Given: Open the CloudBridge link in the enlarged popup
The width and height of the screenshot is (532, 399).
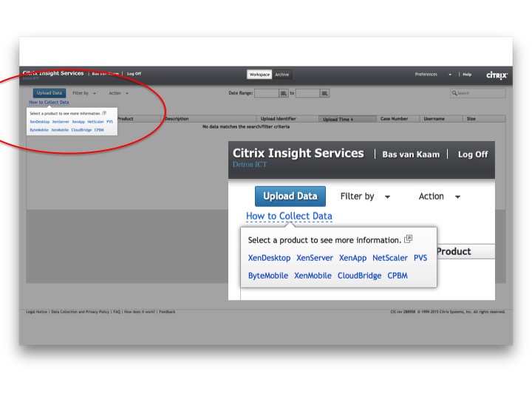Looking at the screenshot, I should coord(359,276).
